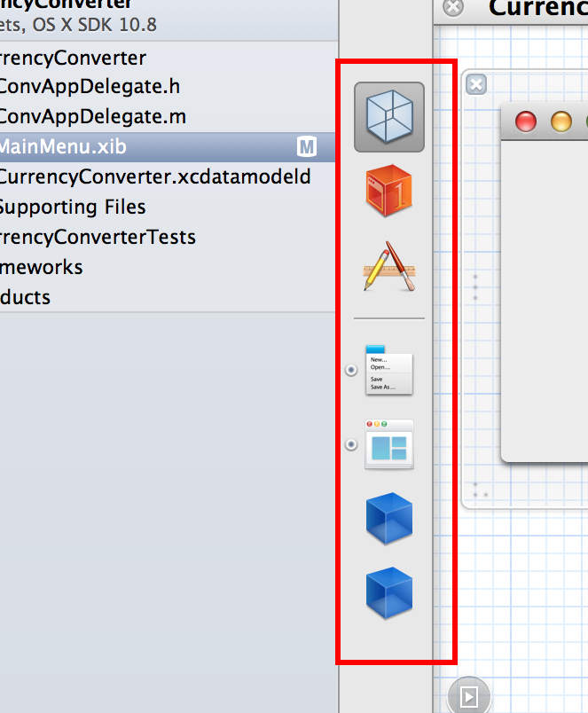Select the upper blue cube object
Screen dimensions: 588x713
point(389,519)
